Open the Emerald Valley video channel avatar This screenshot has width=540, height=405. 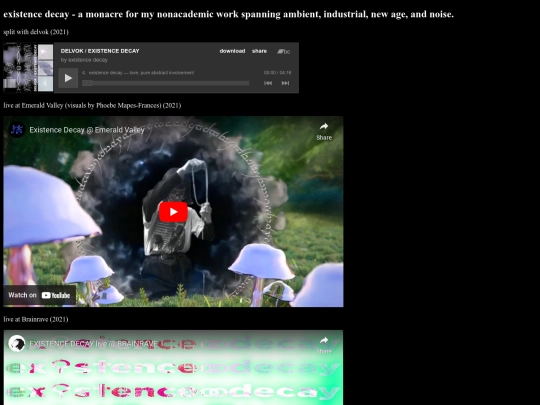pyautogui.click(x=17, y=130)
